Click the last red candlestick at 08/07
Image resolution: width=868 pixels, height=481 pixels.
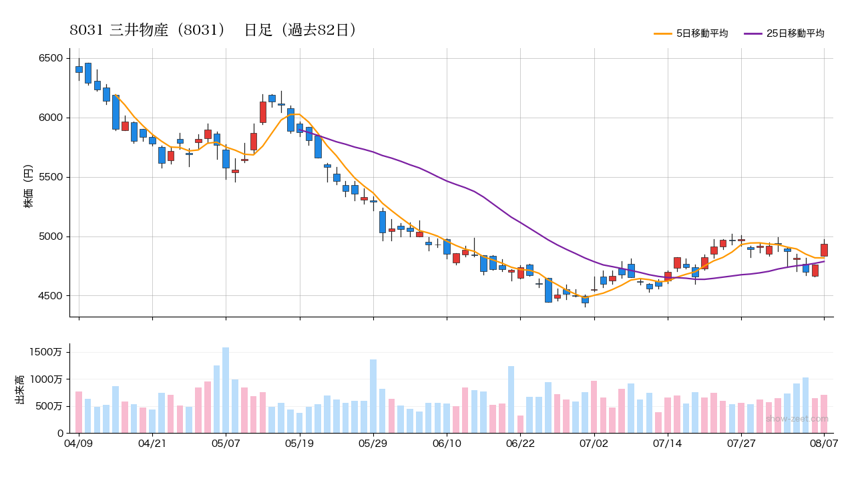click(824, 250)
